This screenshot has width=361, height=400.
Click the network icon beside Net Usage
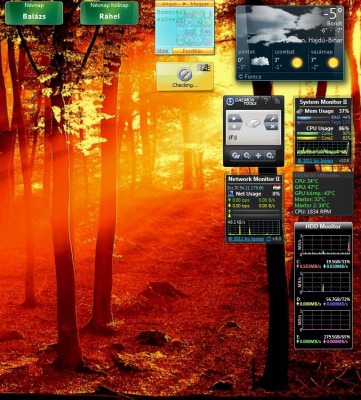(x=230, y=194)
